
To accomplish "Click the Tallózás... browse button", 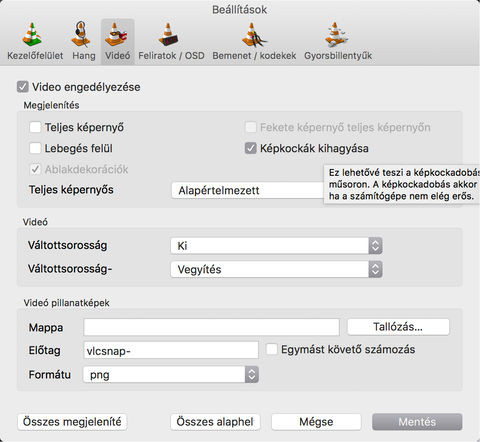I will (x=398, y=327).
